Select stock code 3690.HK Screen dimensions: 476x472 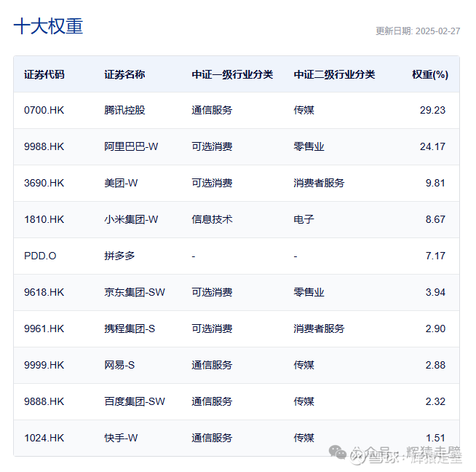click(x=44, y=183)
